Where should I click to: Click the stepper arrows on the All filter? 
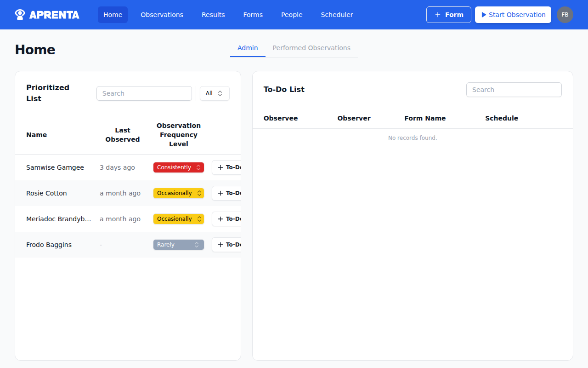[221, 93]
